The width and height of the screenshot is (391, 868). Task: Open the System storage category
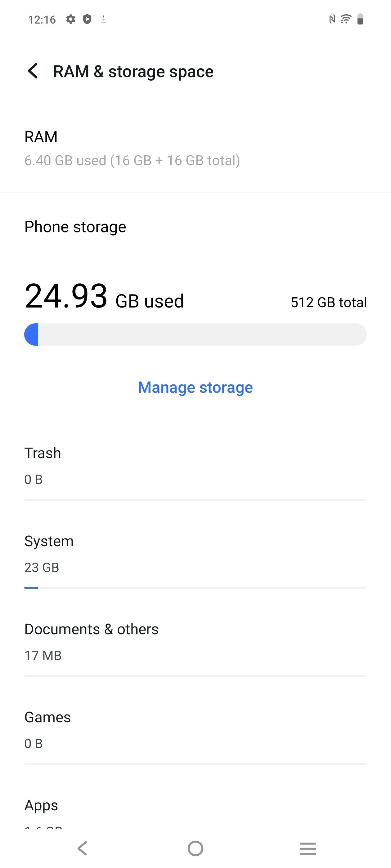tap(195, 554)
